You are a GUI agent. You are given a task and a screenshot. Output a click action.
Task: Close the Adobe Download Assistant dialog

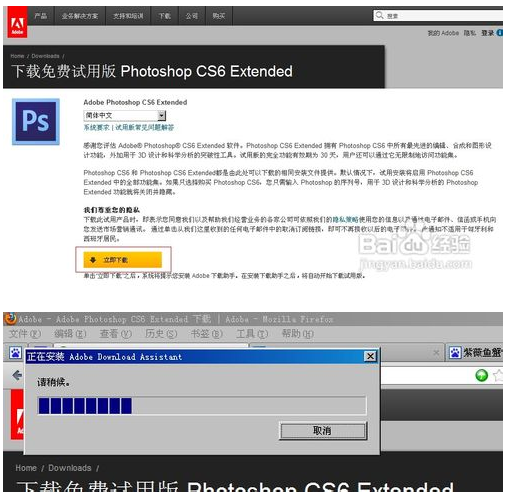370,356
